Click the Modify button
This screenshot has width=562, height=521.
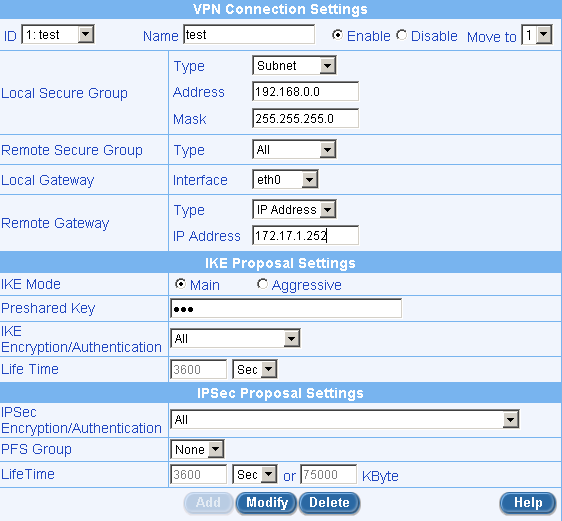267,503
